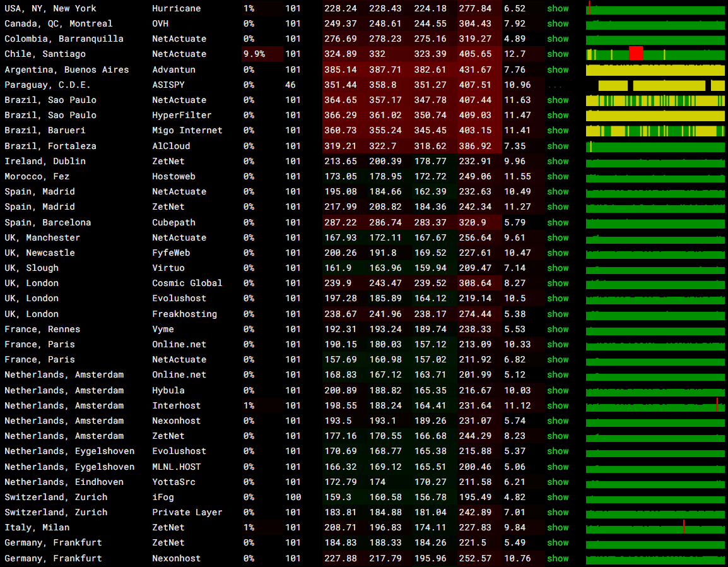Click show for Ireland, Dublin ZetNet
728x567 pixels.
coord(558,161)
